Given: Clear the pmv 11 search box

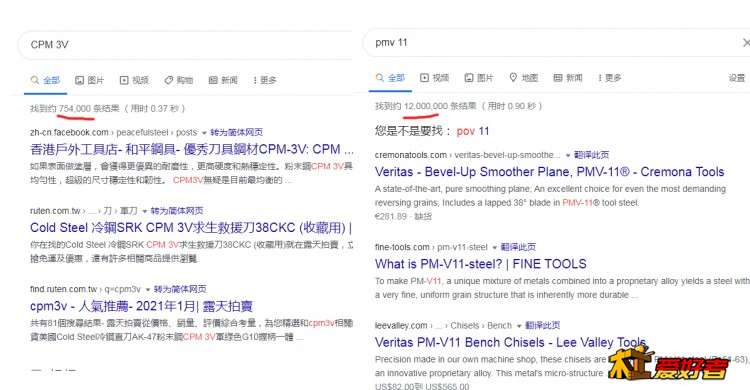Looking at the screenshot, I should (746, 43).
